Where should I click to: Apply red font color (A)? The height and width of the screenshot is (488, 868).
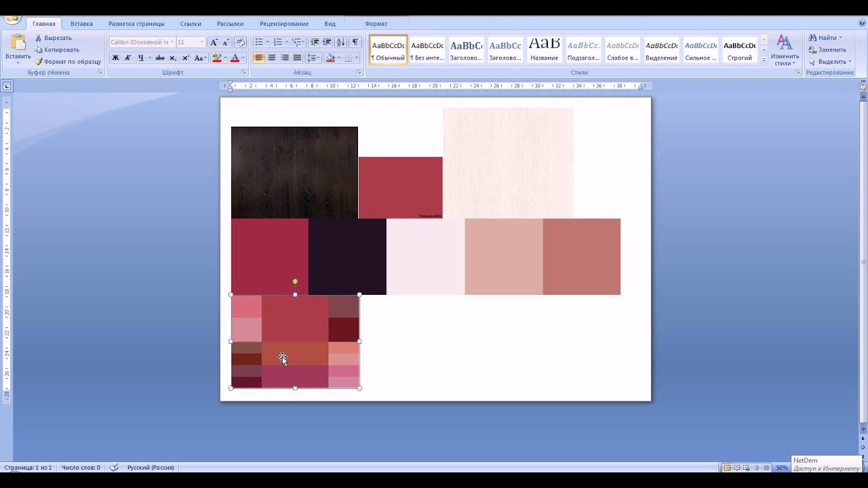[235, 58]
